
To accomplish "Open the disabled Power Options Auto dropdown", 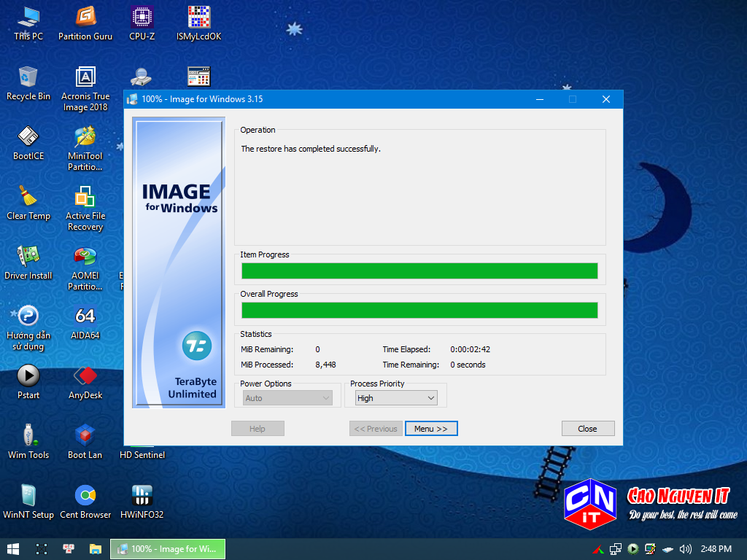I will 287,398.
